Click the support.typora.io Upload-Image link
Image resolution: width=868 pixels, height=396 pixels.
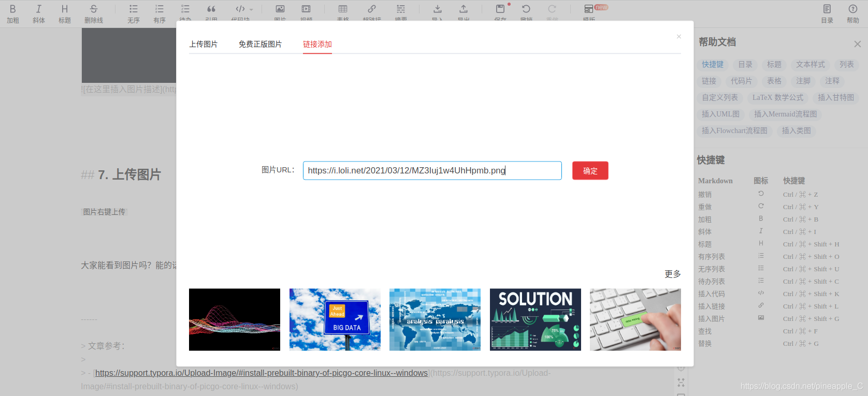[x=262, y=373]
